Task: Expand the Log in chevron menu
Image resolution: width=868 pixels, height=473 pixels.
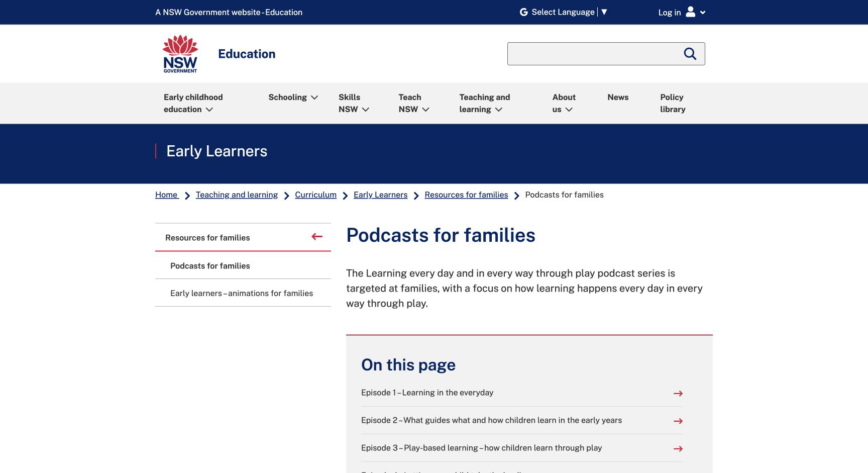Action: pyautogui.click(x=703, y=13)
